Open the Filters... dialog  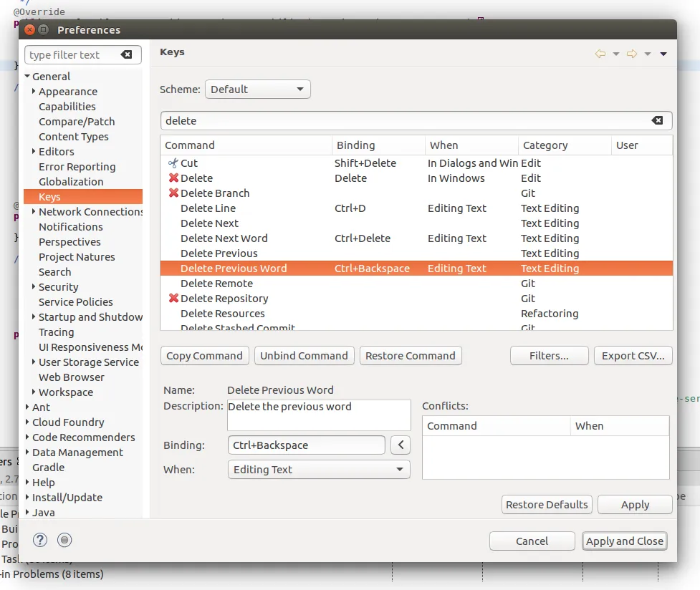pos(549,356)
